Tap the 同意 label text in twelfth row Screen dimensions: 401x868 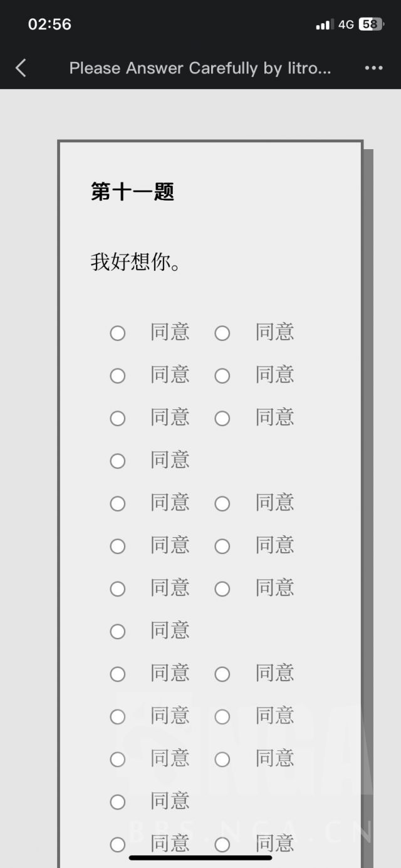[x=170, y=801]
